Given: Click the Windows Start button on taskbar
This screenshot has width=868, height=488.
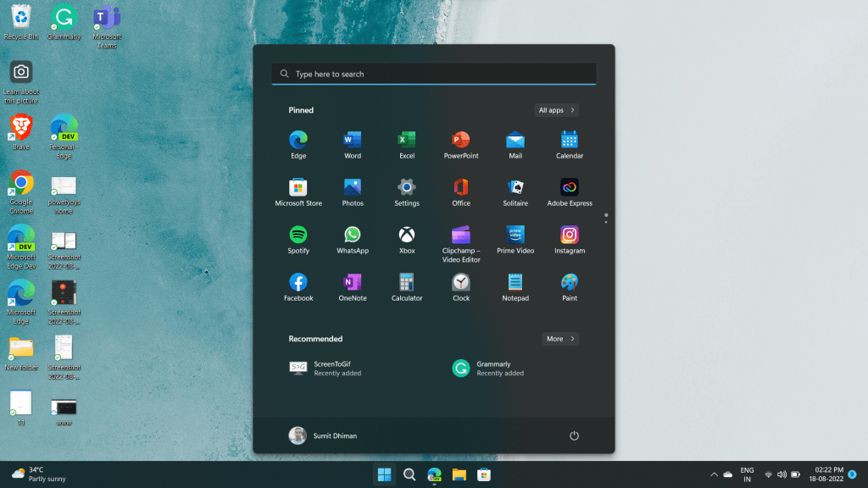Looking at the screenshot, I should pyautogui.click(x=384, y=474).
